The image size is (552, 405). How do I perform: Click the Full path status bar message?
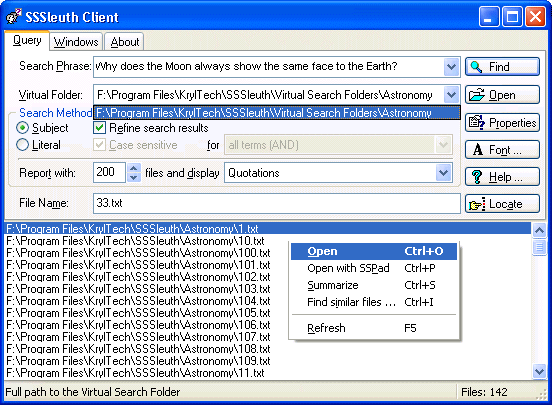pos(93,392)
